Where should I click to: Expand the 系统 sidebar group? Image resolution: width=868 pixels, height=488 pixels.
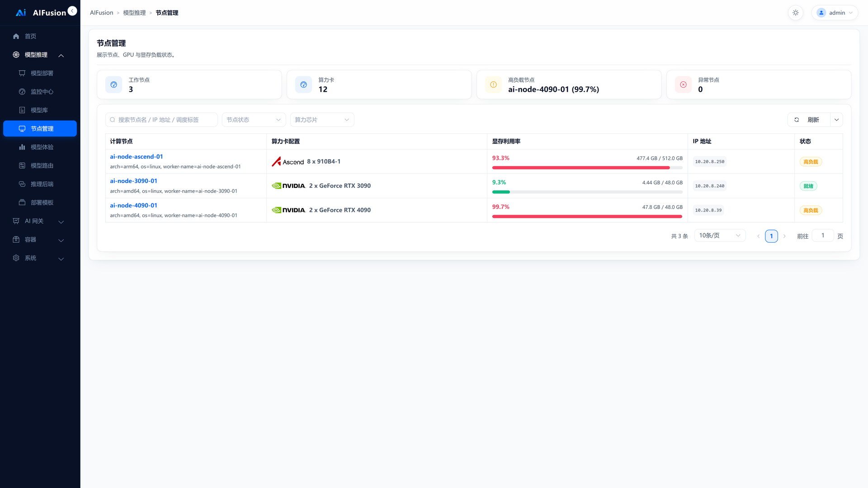pyautogui.click(x=40, y=258)
